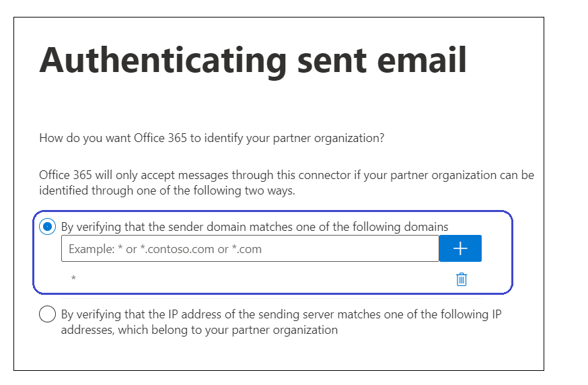This screenshot has width=588, height=385.
Task: Click the 'By verifying that the IP address' label
Action: (281, 314)
